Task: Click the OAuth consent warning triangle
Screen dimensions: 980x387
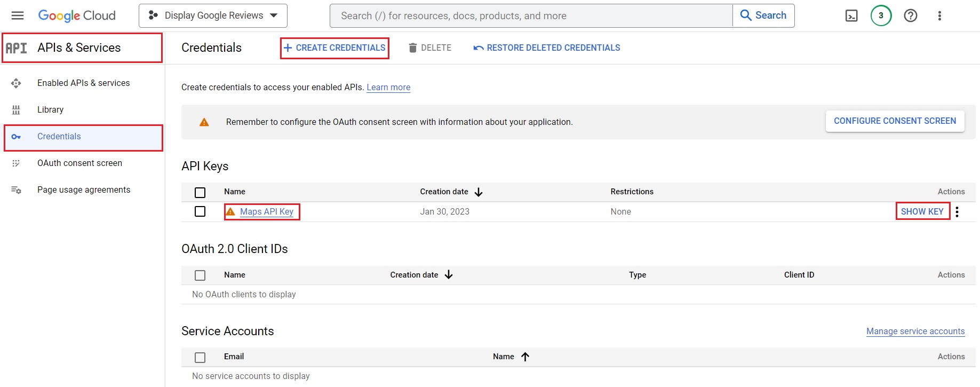Action: pyautogui.click(x=204, y=122)
